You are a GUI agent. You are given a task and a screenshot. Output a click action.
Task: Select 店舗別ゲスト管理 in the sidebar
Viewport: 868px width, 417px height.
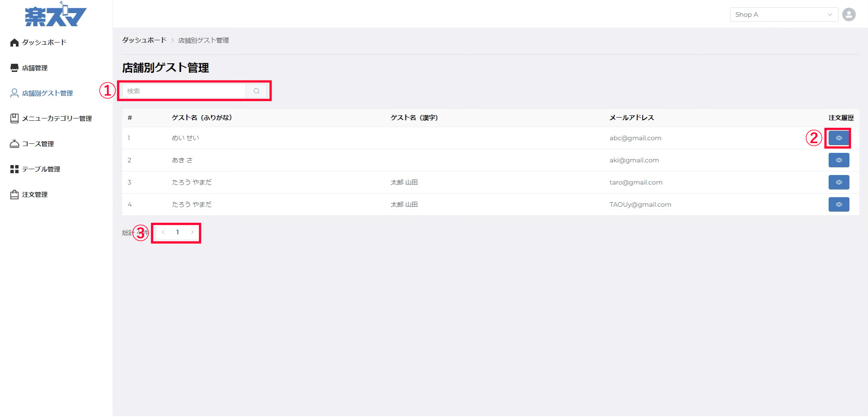47,93
